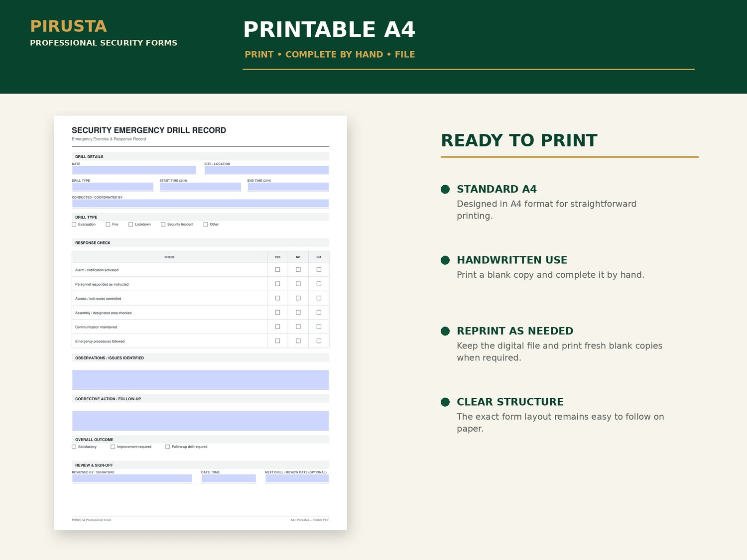Click the 'Emergency Exercise & Response Record' subtitle
The image size is (747, 560).
(109, 139)
